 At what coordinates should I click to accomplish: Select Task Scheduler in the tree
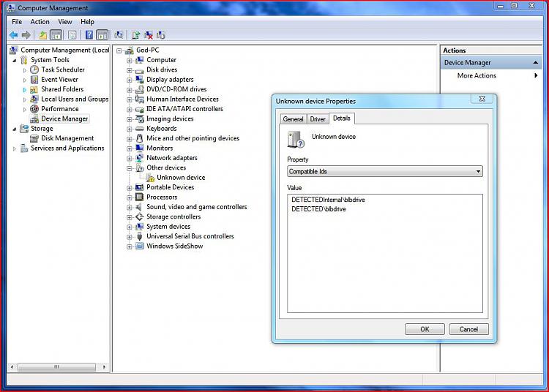[x=63, y=69]
